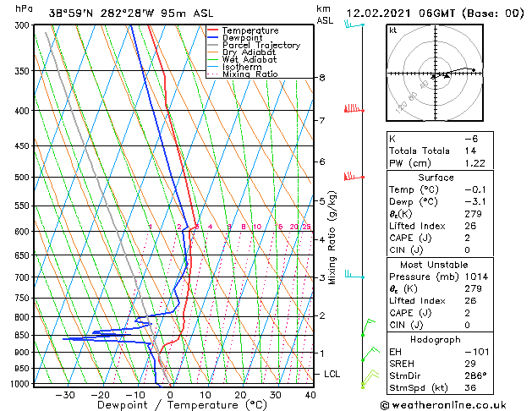Viewport: 532px width, 411px height.
Task: Click the coordinates title '38°59'N 282°28'W 95m ASL'
Action: pyautogui.click(x=131, y=14)
